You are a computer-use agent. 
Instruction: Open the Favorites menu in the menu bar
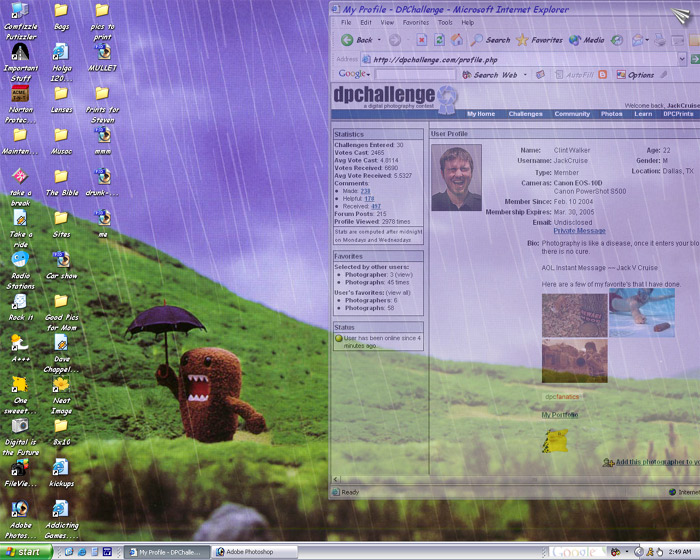coord(416,22)
